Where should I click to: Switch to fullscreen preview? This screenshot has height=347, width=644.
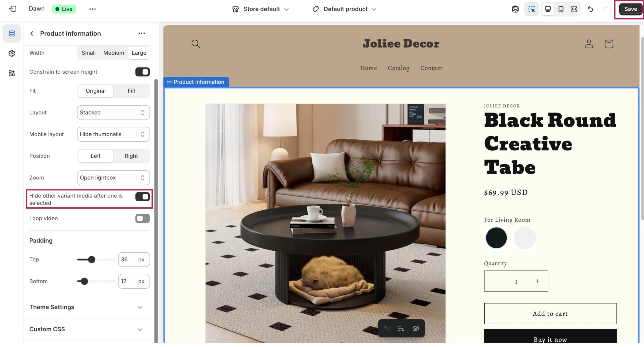click(574, 9)
